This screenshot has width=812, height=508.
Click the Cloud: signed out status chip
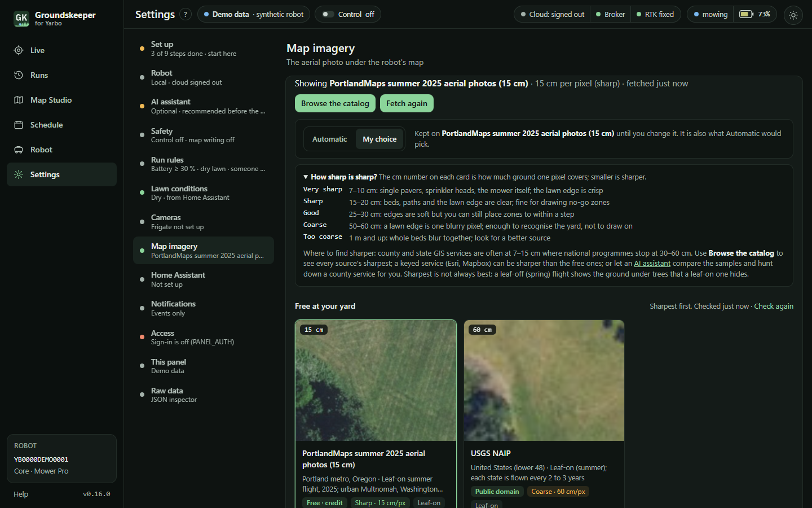pos(552,14)
